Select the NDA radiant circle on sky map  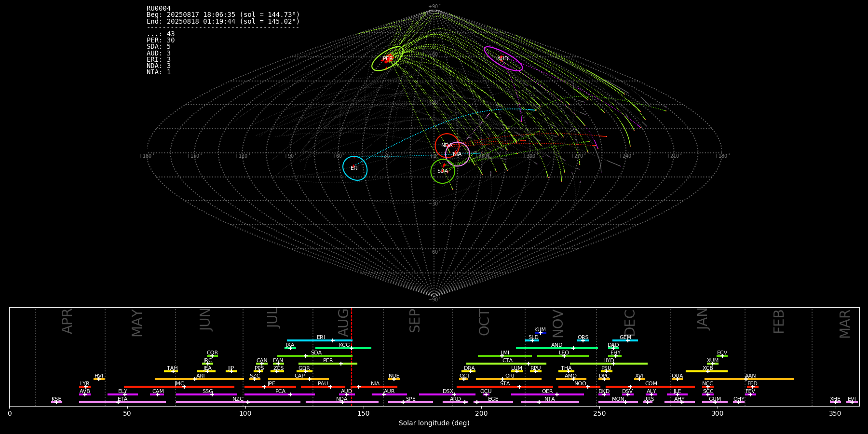447,146
